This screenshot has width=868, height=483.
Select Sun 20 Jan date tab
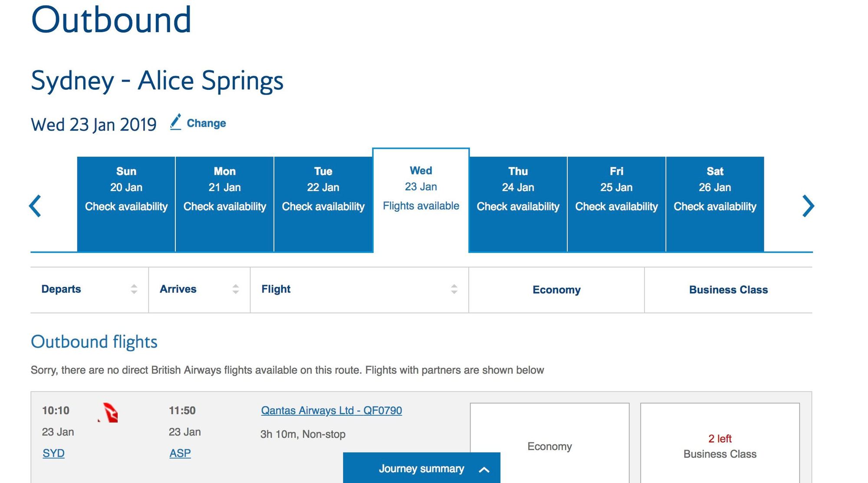[x=126, y=204]
